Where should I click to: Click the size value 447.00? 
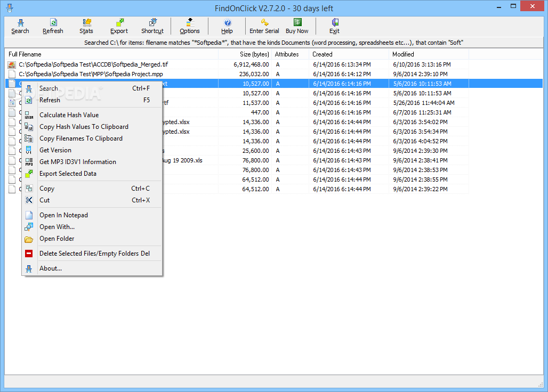coord(260,112)
